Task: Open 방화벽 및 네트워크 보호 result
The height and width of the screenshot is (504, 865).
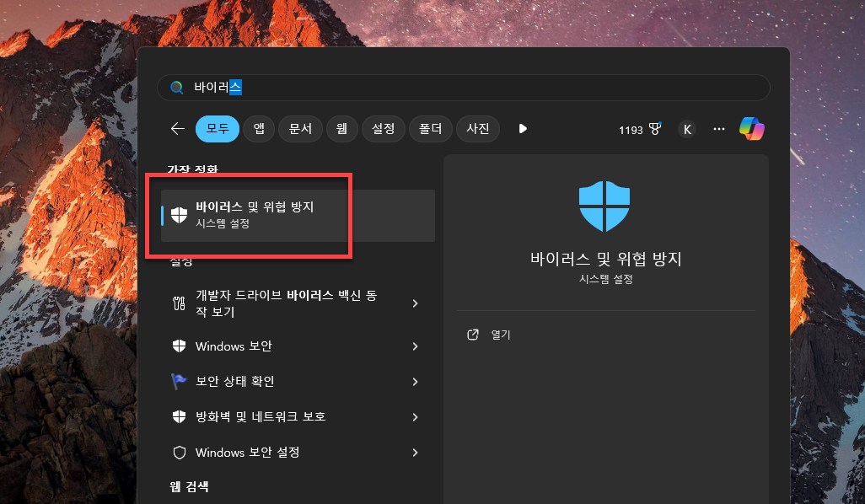Action: 298,417
